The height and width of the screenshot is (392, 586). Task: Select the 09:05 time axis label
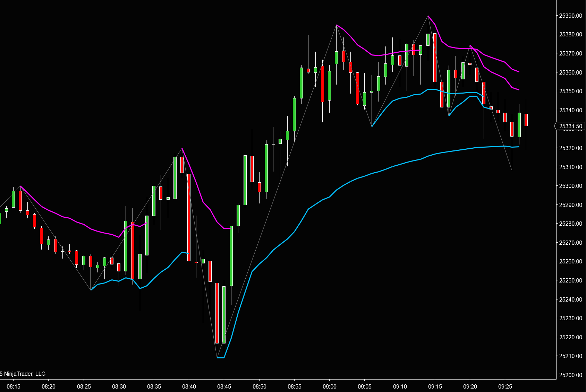point(365,386)
